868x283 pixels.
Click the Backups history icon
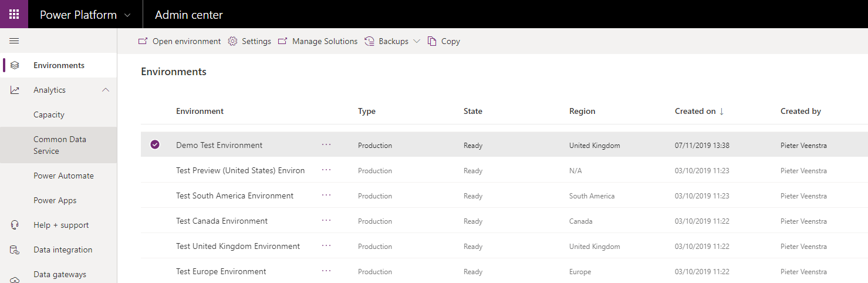point(369,41)
